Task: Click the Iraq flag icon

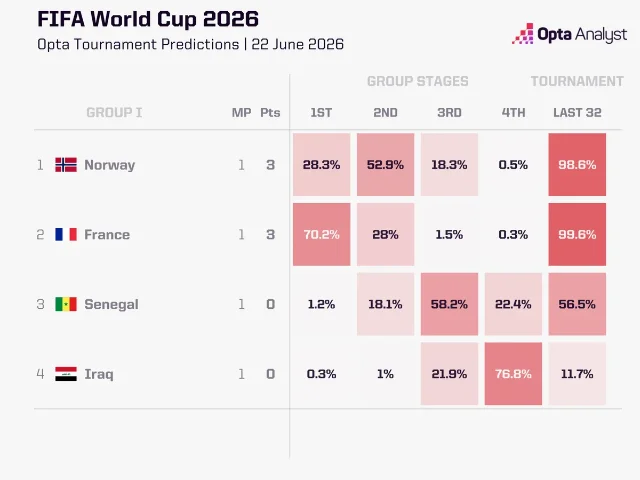Action: (x=66, y=374)
